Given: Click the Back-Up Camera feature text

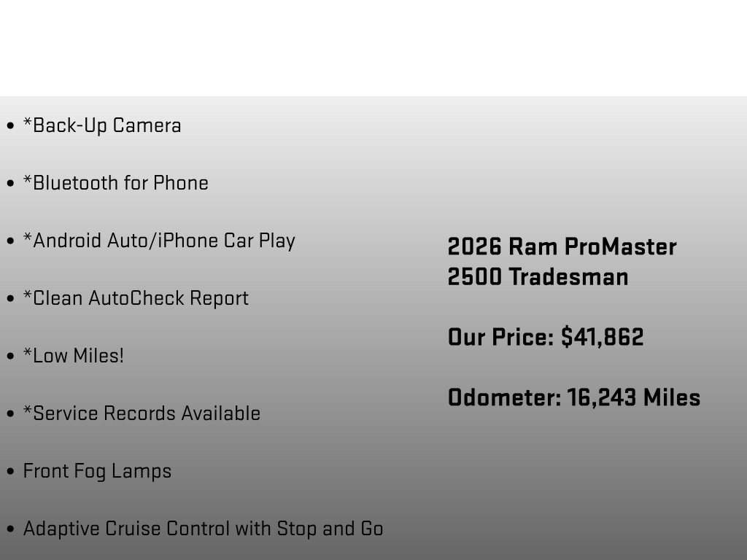Looking at the screenshot, I should (102, 125).
